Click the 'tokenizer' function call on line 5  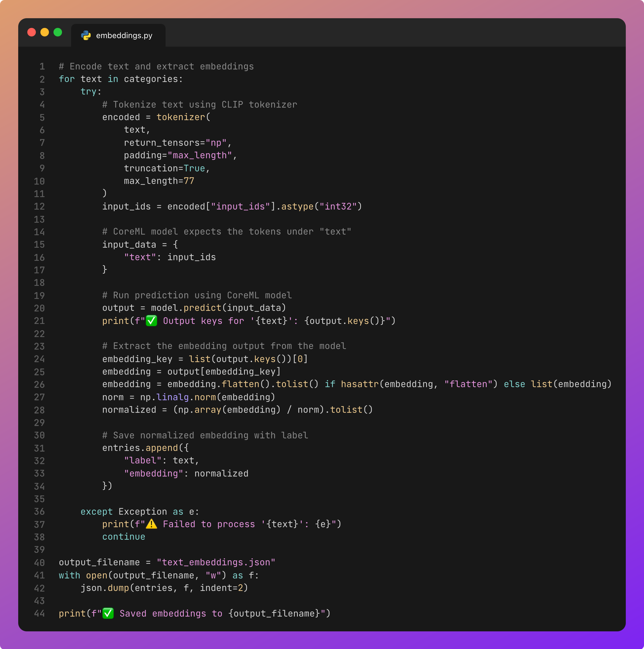click(181, 117)
